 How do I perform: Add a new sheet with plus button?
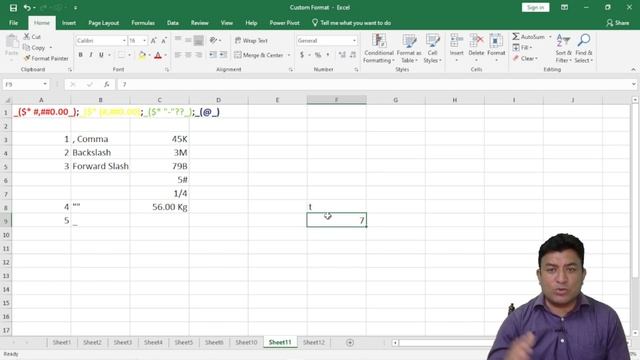click(350, 343)
